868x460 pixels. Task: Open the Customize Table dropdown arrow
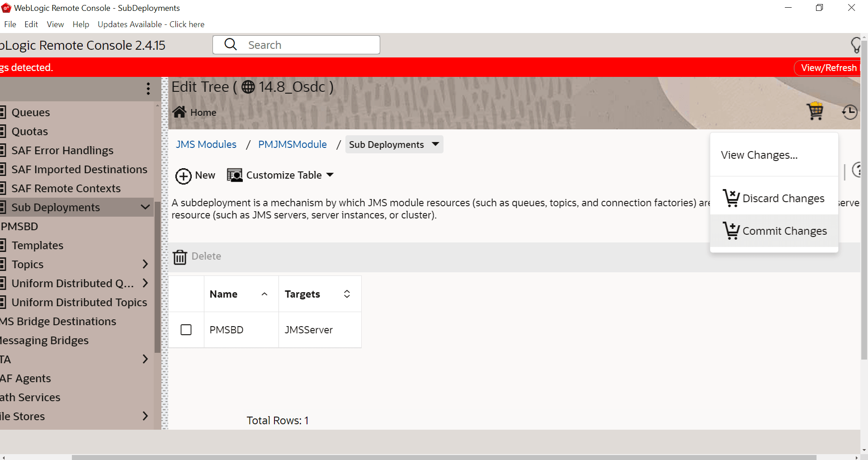[330, 175]
